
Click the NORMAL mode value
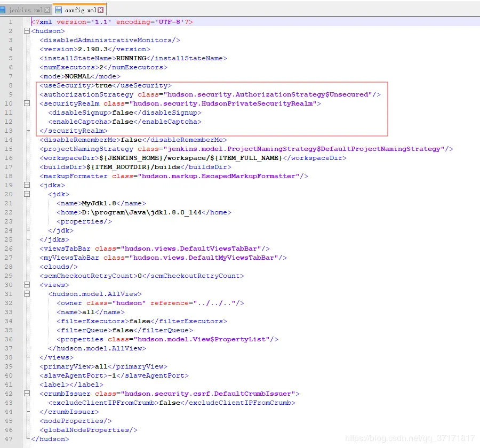pos(78,76)
